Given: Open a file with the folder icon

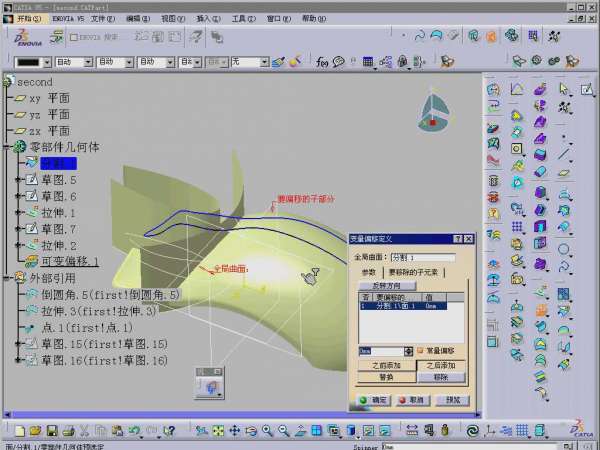Looking at the screenshot, I should click(x=35, y=431).
